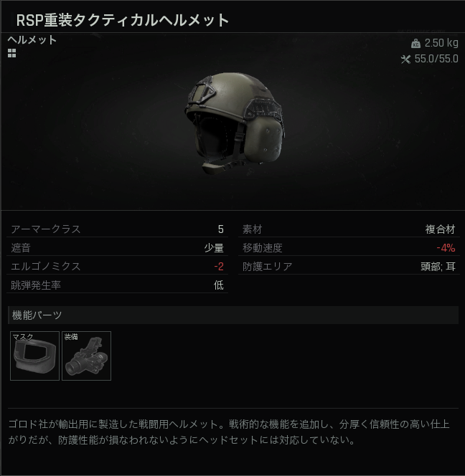The image size is (465, 476).
Task: Click the 移動速度 -4% value
Action: (x=446, y=248)
